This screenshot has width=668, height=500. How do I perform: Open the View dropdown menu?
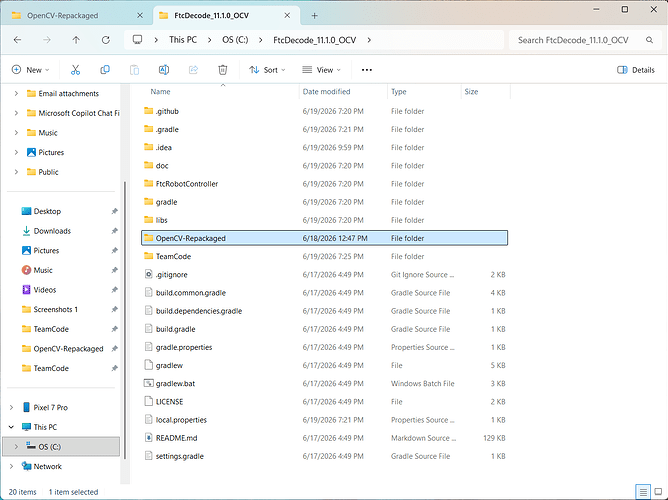coord(321,70)
